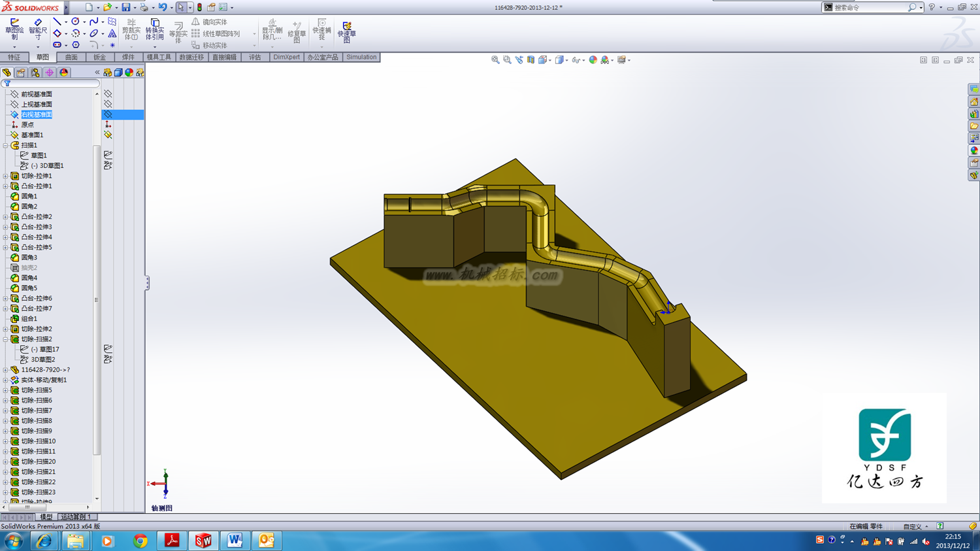Click the Undo arrow icon

click(163, 7)
